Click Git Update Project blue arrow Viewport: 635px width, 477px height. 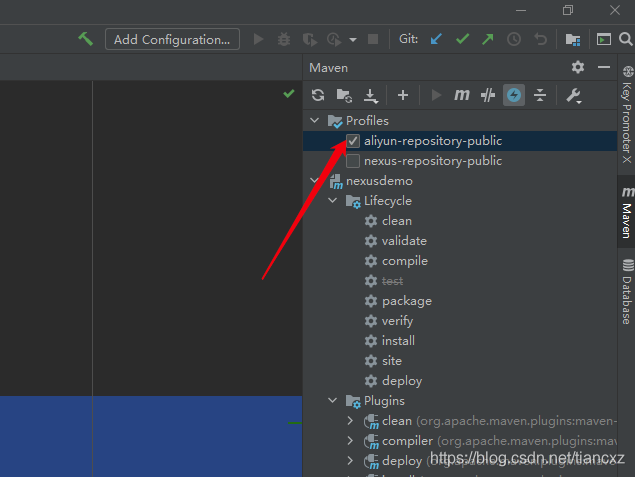tap(436, 39)
